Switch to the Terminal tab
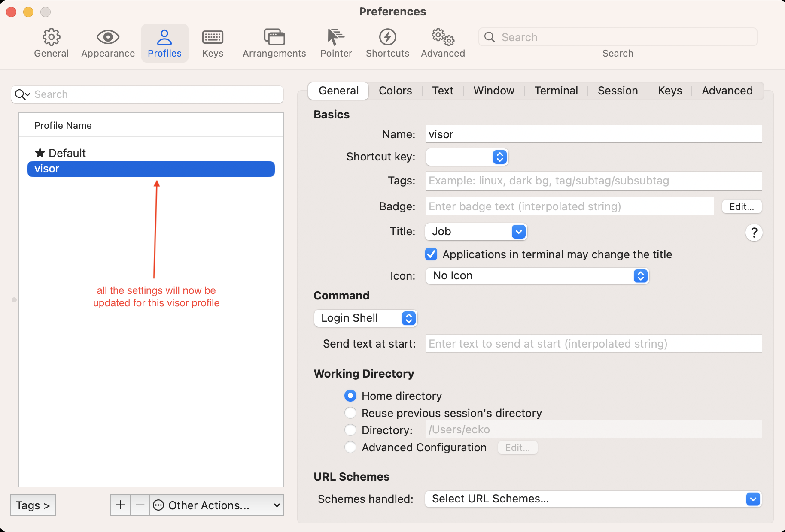785x532 pixels. pos(556,91)
